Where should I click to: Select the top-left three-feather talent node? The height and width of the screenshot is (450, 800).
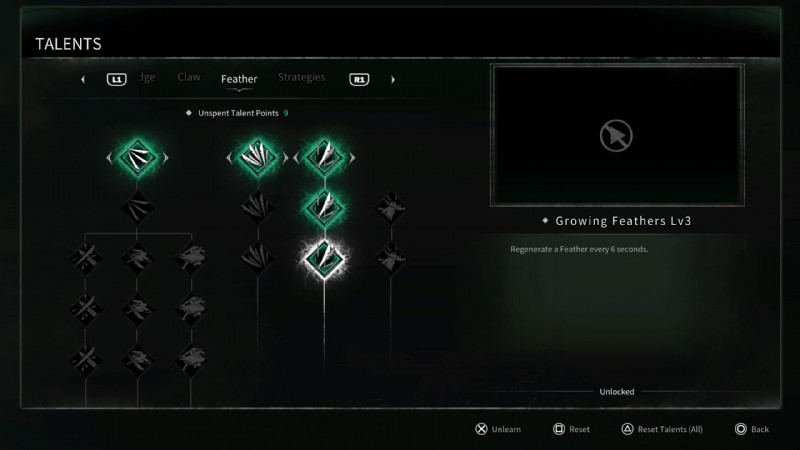pos(137,157)
